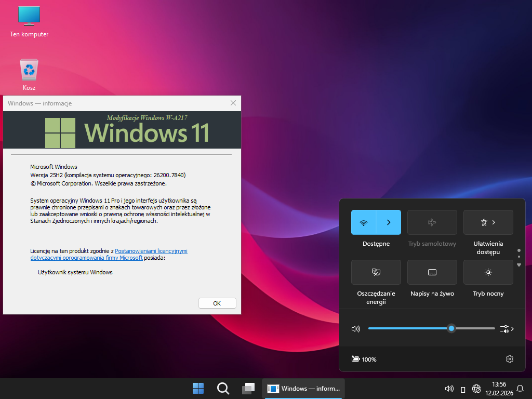This screenshot has height=399, width=532.
Task: Toggle the Wi-Fi button off
Action: click(x=364, y=222)
